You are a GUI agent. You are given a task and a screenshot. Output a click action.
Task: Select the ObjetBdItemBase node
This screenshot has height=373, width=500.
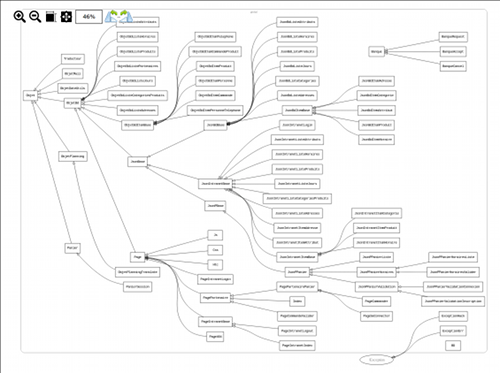click(137, 125)
